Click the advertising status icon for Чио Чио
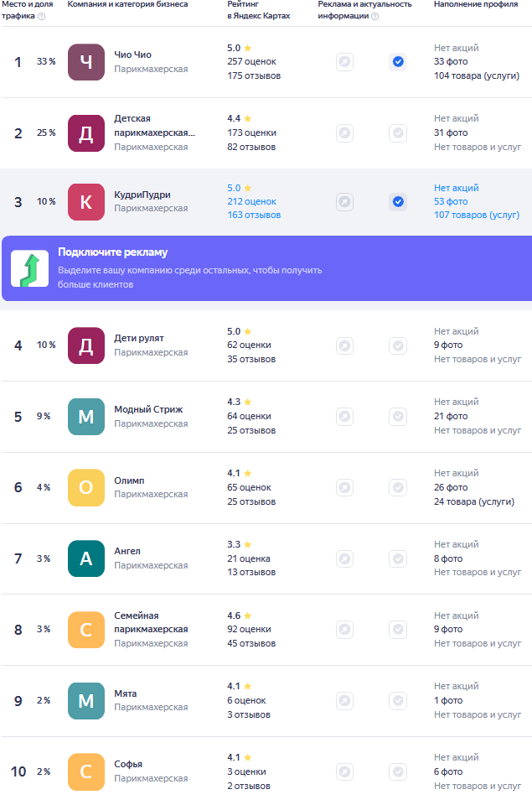 344,62
